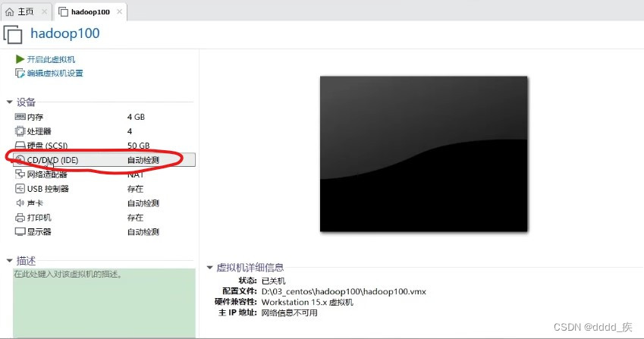This screenshot has height=339, width=644.
Task: Click Workstation 15.x 虚拟机 compatibility value
Action: [307, 303]
